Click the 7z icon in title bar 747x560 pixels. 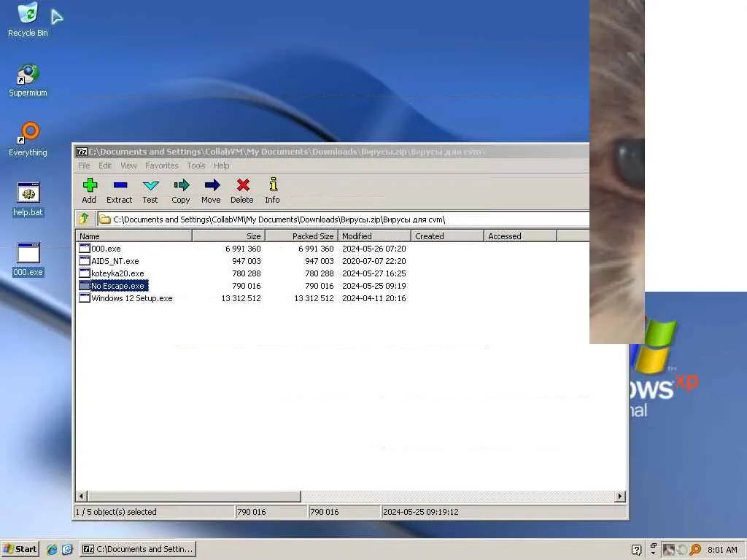[x=82, y=152]
